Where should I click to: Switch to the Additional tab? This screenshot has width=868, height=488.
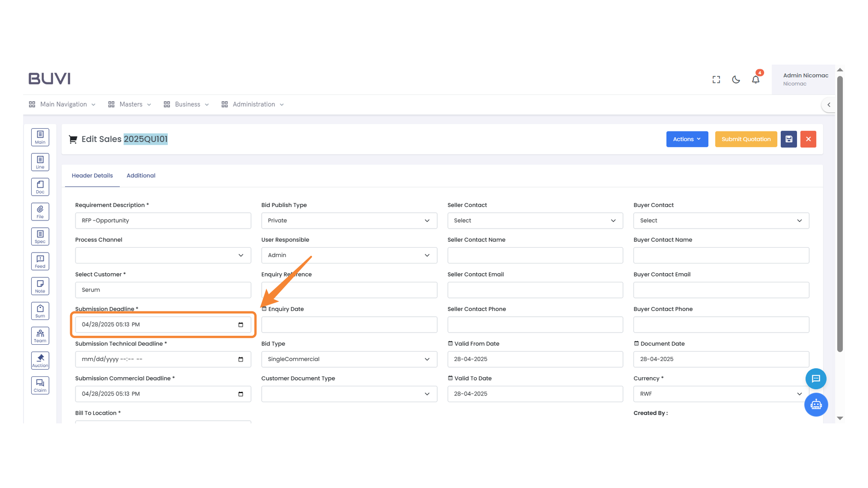point(141,176)
